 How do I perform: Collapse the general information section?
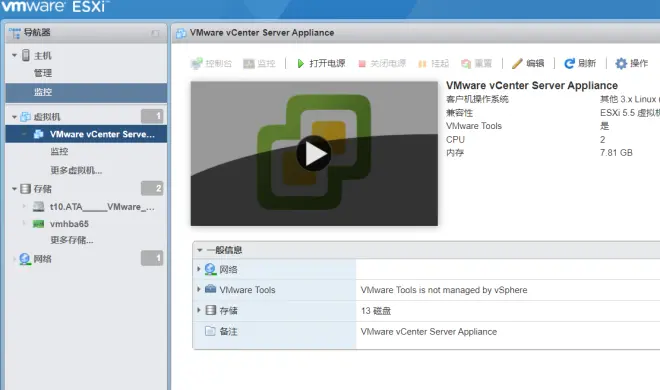coord(200,250)
